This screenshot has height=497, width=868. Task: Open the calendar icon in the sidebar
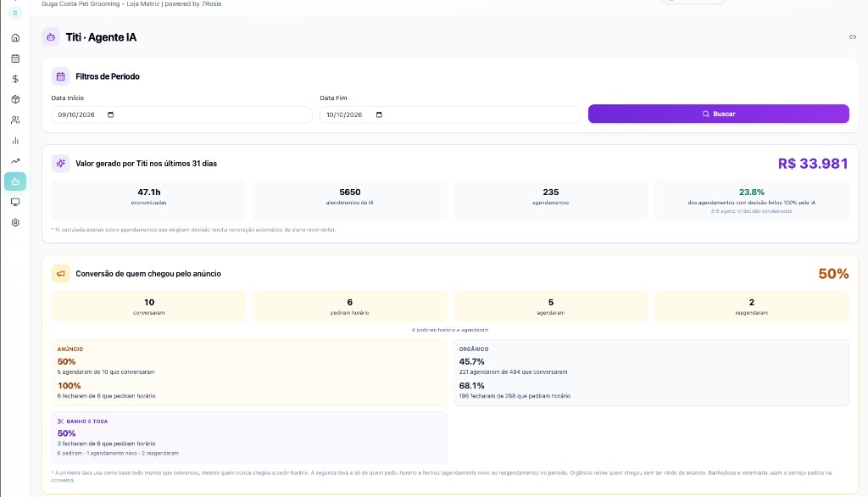point(15,59)
